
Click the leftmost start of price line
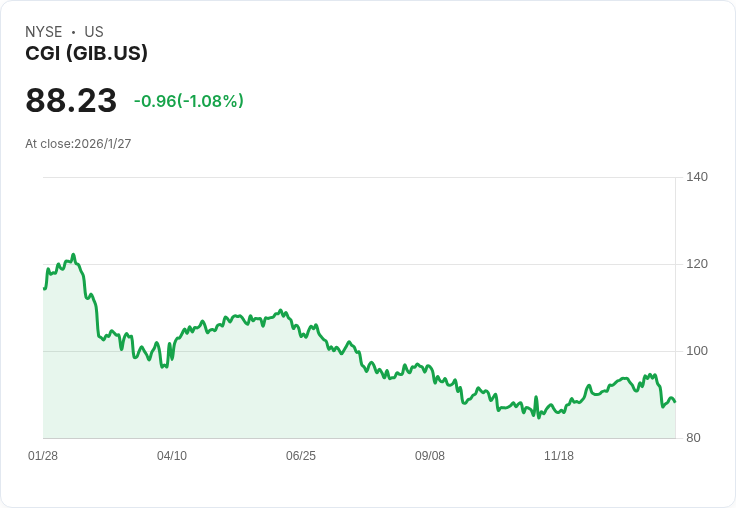(x=44, y=288)
